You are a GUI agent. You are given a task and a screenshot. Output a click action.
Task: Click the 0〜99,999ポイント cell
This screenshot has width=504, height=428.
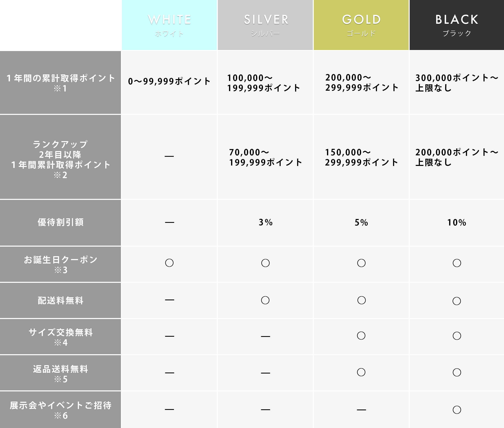click(x=169, y=81)
